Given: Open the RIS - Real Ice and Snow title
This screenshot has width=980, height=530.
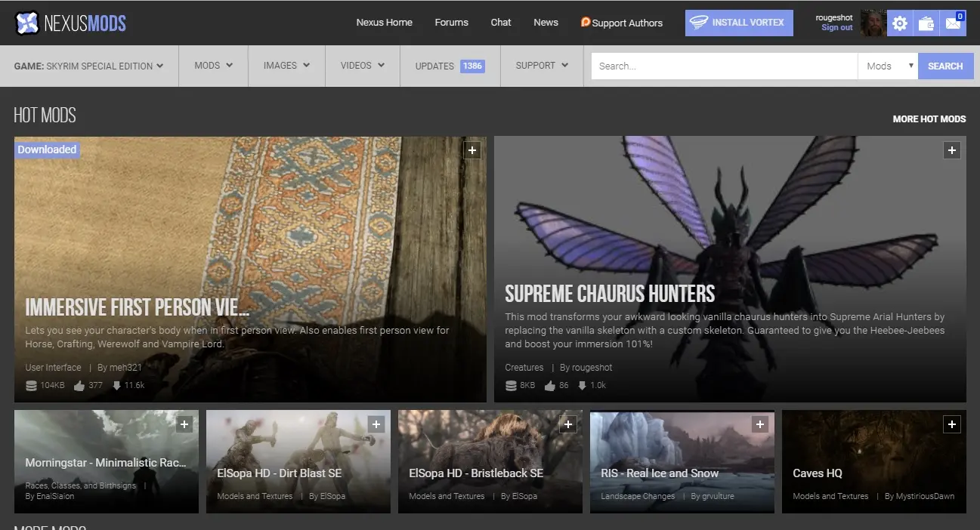Looking at the screenshot, I should point(660,473).
